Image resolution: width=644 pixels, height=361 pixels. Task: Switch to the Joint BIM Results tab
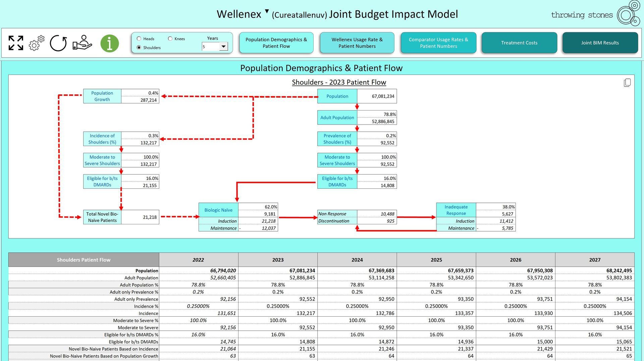600,43
